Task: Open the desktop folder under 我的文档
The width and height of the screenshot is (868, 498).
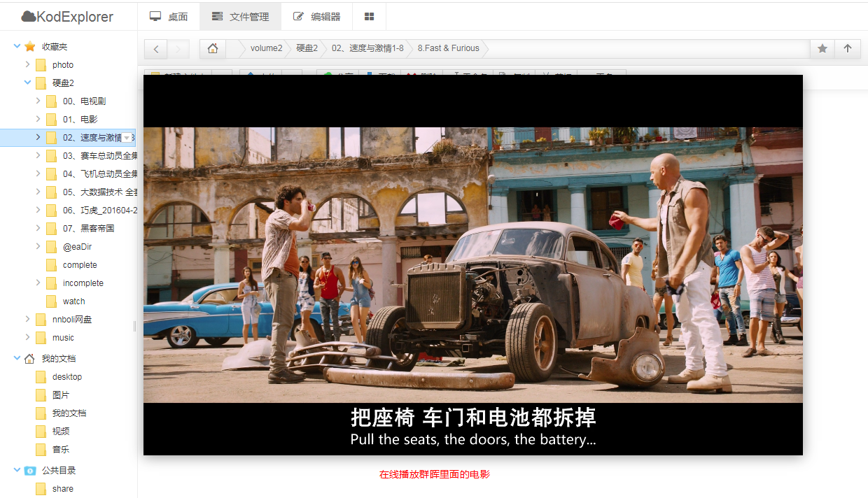Action: [x=67, y=376]
